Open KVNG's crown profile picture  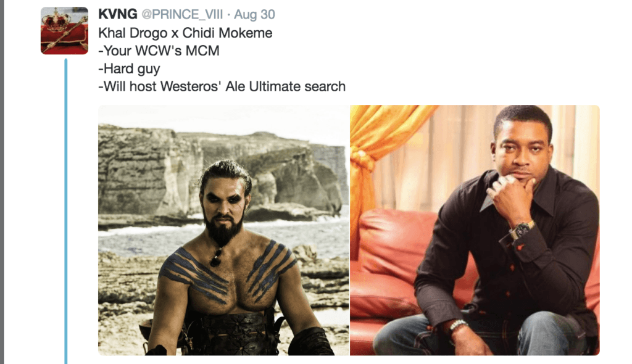click(x=64, y=31)
